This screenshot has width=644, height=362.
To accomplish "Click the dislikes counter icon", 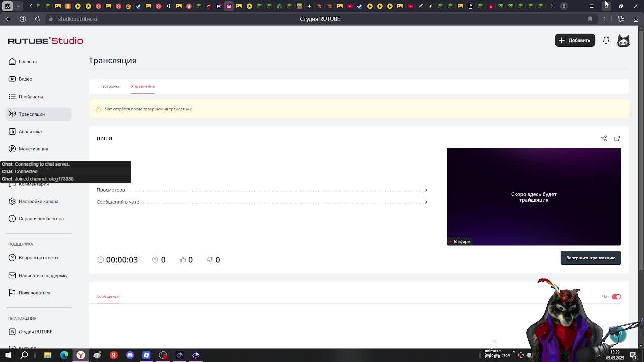I will click(x=210, y=260).
